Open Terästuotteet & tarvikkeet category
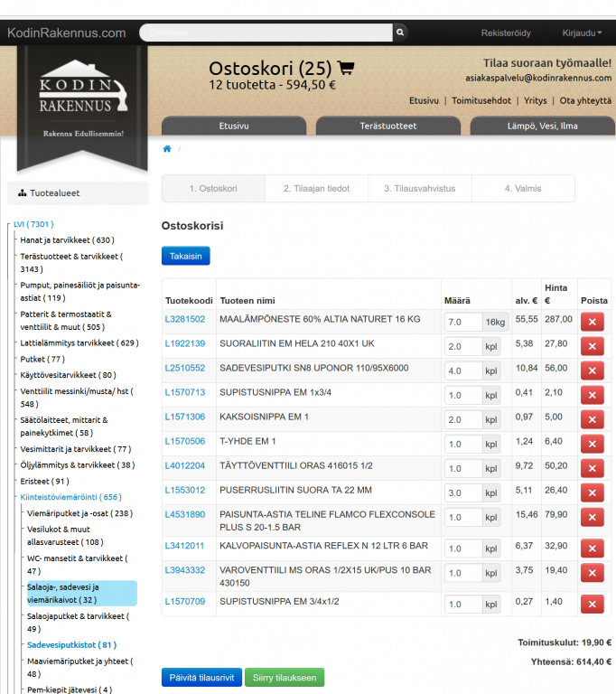The height and width of the screenshot is (694, 616). click(71, 262)
